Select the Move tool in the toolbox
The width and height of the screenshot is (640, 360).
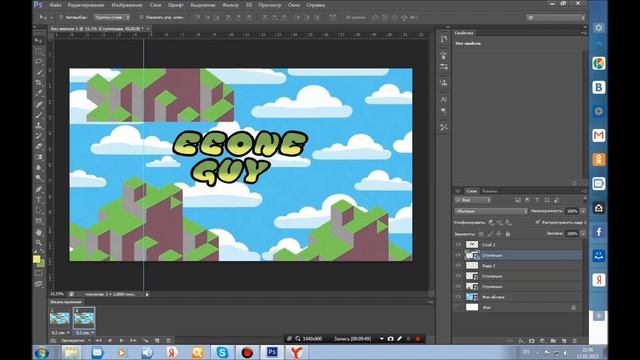coord(39,41)
